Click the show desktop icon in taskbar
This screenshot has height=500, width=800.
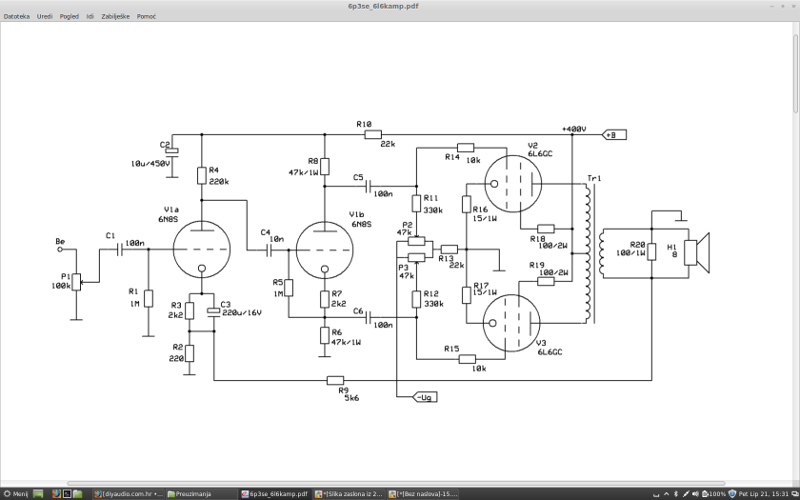pyautogui.click(x=39, y=494)
